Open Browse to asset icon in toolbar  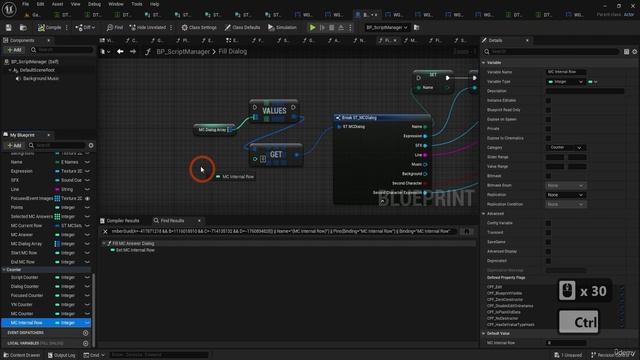(23, 27)
